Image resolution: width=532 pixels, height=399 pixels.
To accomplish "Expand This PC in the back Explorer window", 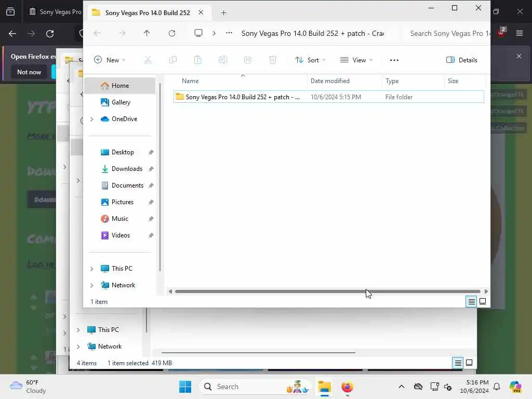I will [78, 330].
